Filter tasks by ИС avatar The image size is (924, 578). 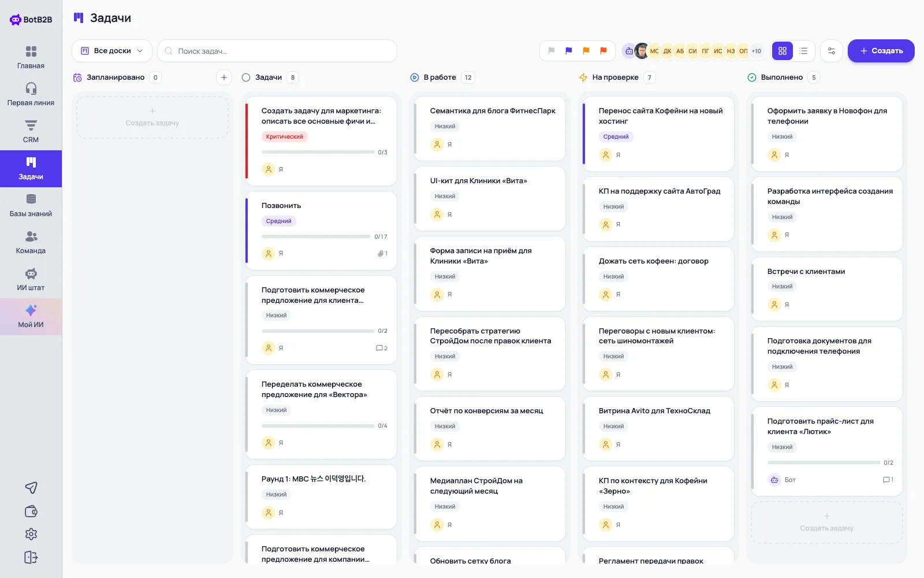pyautogui.click(x=718, y=51)
